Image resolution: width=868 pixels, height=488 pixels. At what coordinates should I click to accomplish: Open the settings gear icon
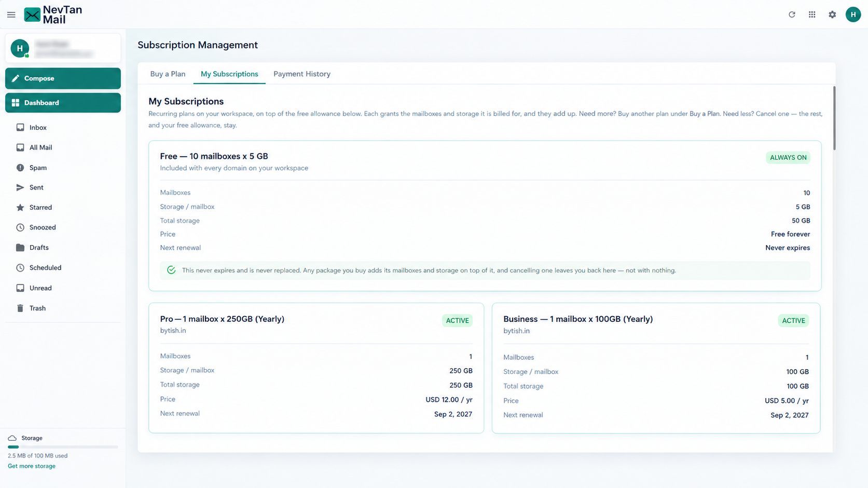[x=832, y=15]
